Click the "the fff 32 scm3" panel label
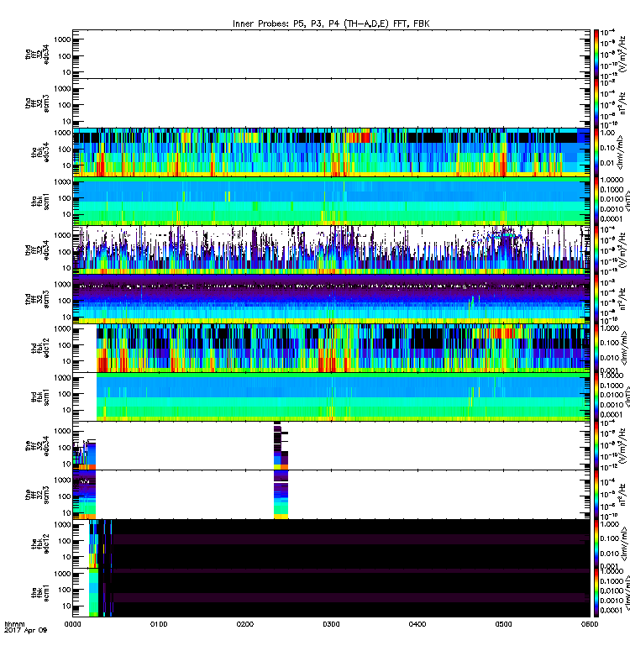The height and width of the screenshot is (672, 630). click(37, 495)
